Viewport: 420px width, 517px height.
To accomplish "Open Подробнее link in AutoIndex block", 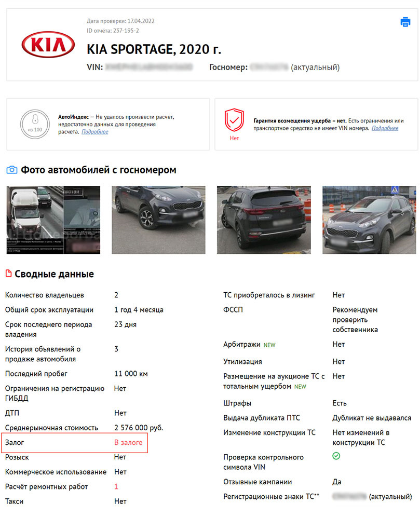I will tap(94, 132).
